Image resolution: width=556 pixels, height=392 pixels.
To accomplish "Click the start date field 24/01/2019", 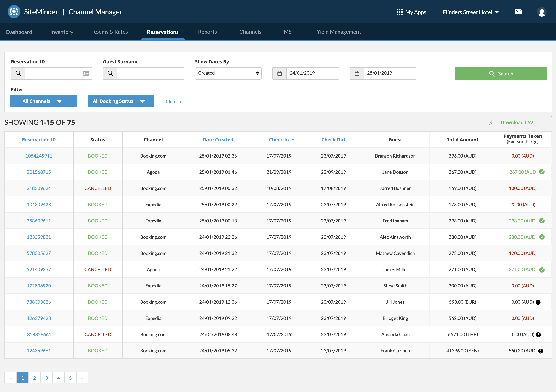I will (312, 73).
